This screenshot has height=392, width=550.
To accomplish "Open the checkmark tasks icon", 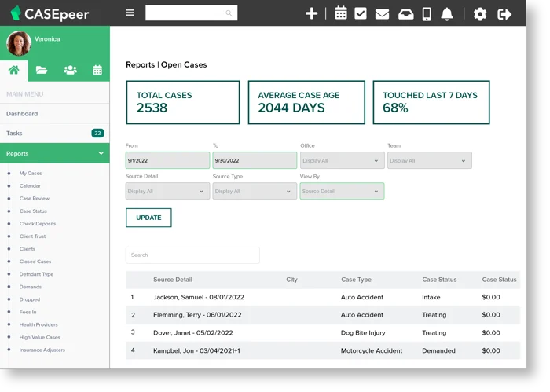I will click(361, 13).
